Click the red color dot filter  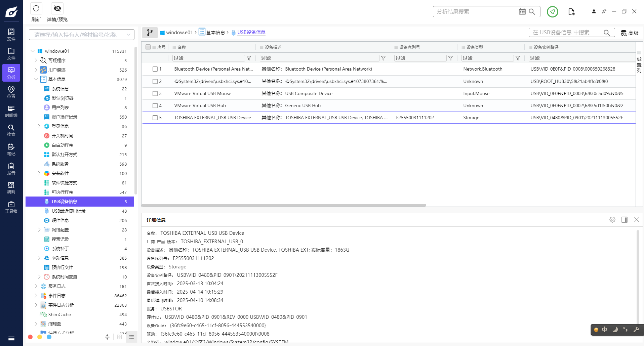pyautogui.click(x=30, y=337)
